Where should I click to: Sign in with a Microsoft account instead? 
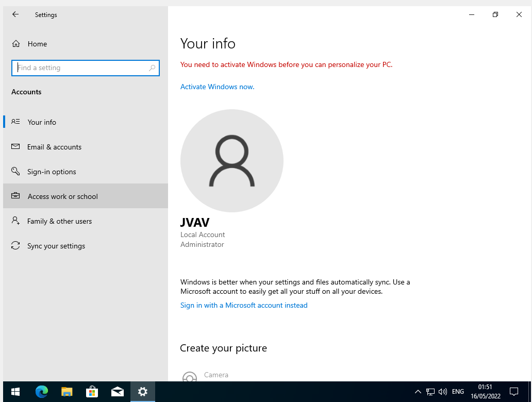243,305
